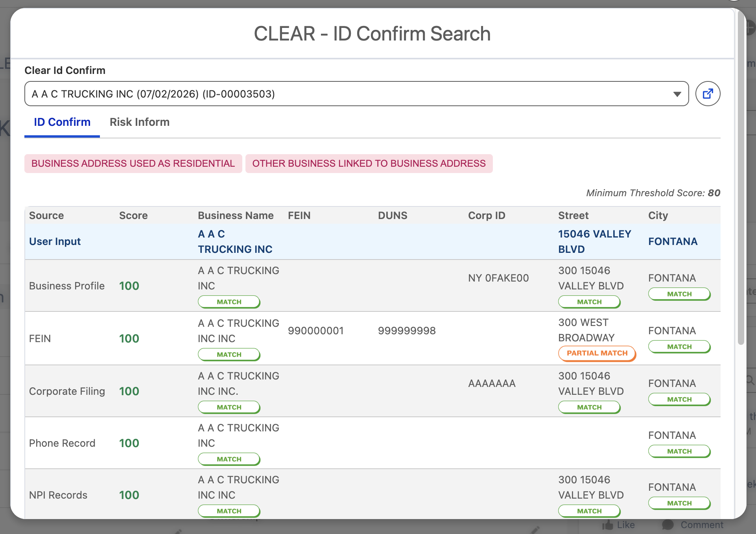
Task: Click FEIN row source cell
Action: click(40, 339)
